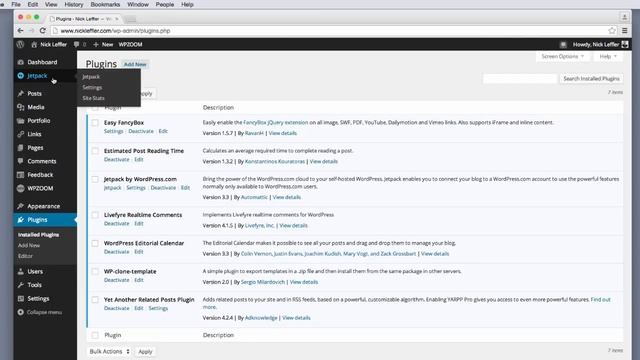Click the home icon beside Nick Leffler
Image resolution: width=640 pixels, height=360 pixels.
point(34,44)
